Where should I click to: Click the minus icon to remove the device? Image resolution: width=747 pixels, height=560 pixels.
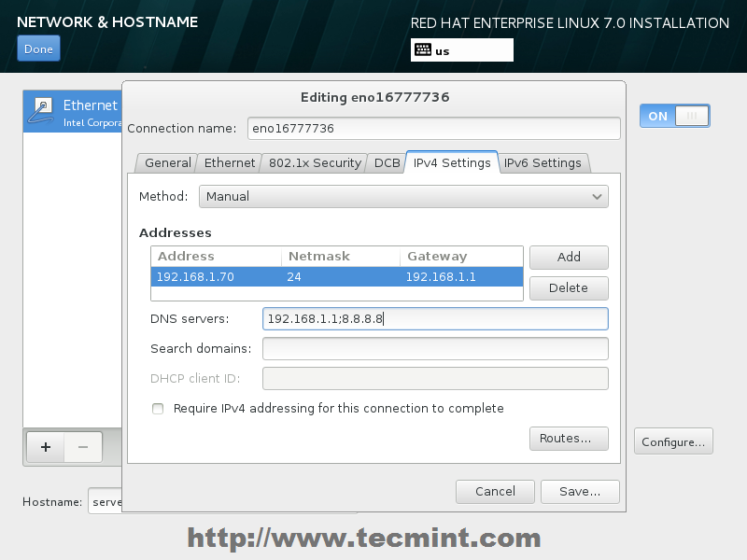[83, 447]
